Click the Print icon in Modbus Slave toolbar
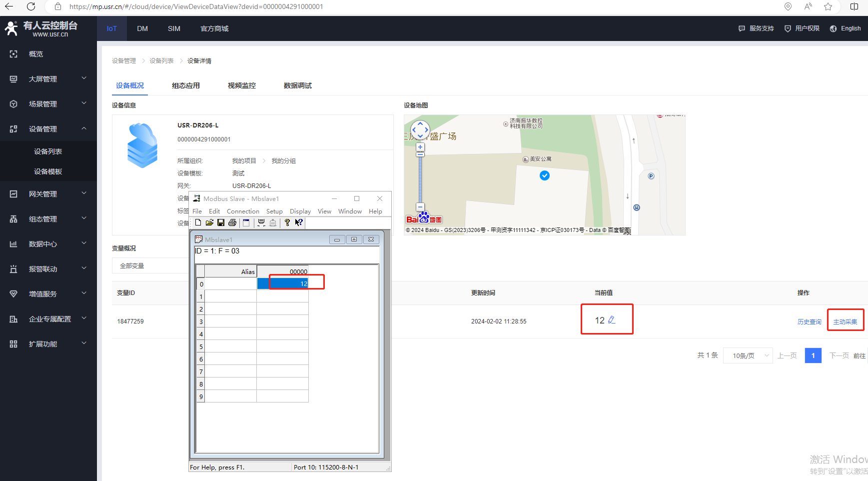 coord(232,222)
